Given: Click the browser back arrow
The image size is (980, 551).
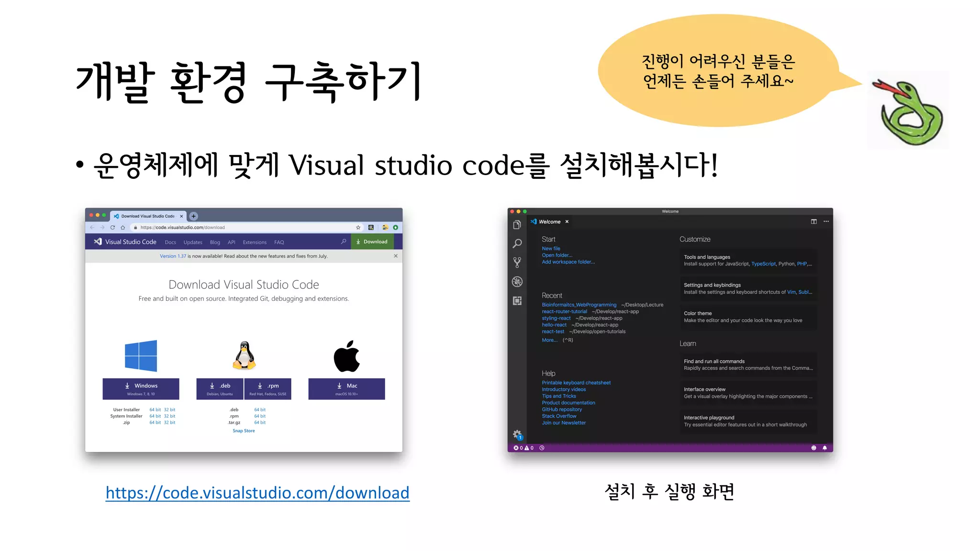Looking at the screenshot, I should [92, 227].
